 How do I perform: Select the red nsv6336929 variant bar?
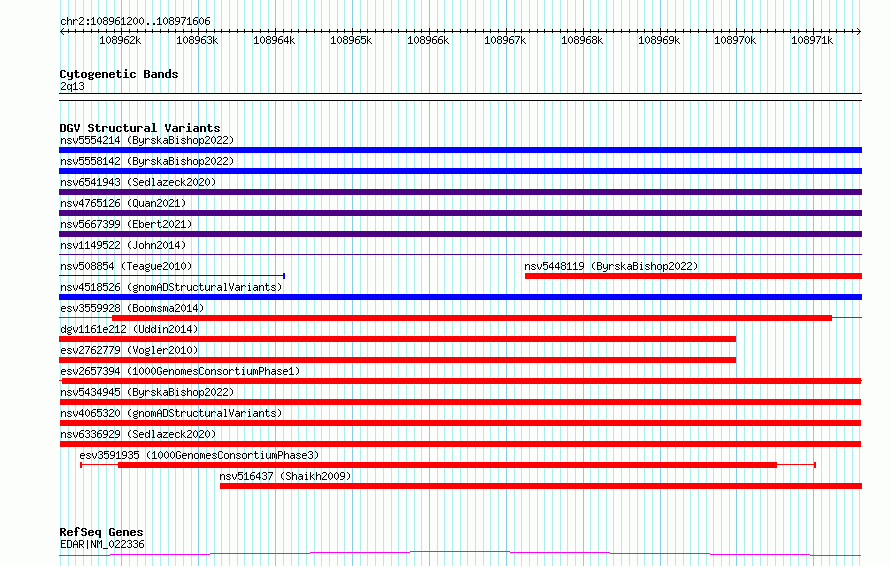[460, 444]
